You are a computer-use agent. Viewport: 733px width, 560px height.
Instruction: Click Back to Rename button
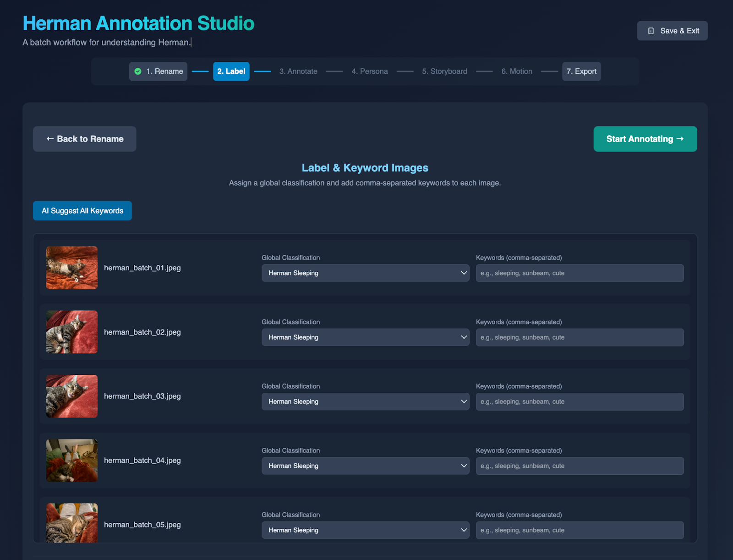(85, 139)
